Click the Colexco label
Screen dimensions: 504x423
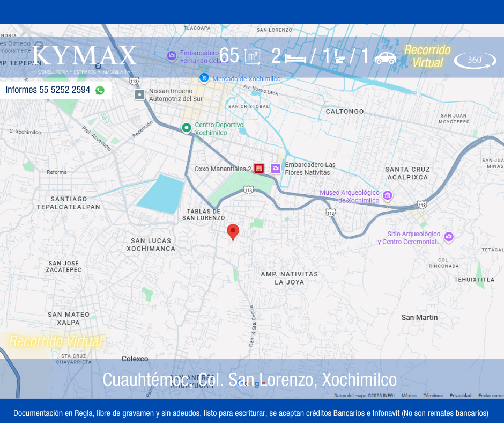pyautogui.click(x=135, y=359)
